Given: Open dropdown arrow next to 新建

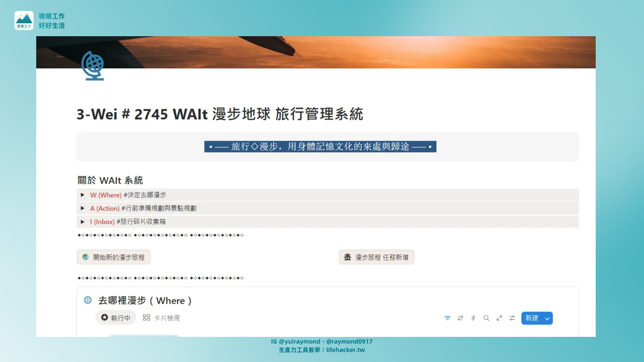Looking at the screenshot, I should click(547, 318).
